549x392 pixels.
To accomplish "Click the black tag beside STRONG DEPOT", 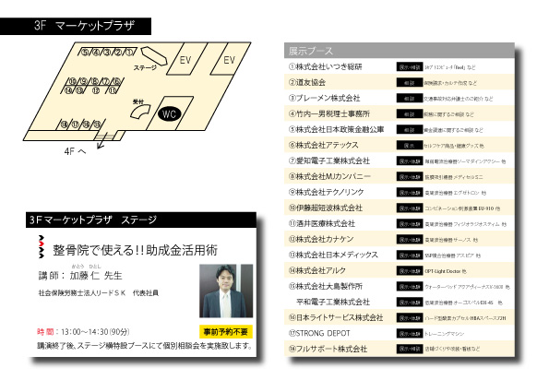I will pos(410,334).
